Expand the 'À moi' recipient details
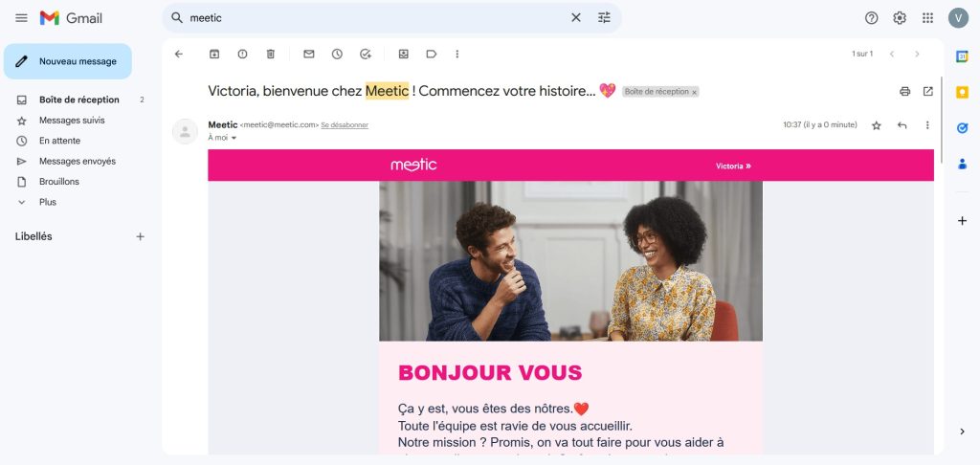 pyautogui.click(x=233, y=138)
